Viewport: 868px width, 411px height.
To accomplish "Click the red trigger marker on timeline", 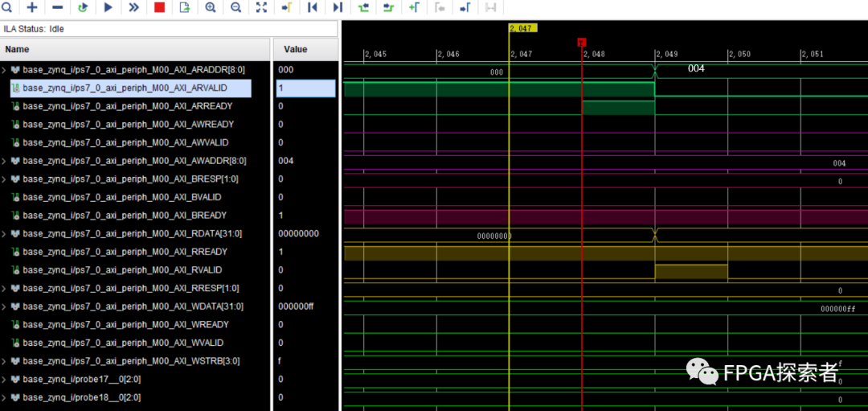I will 582,42.
